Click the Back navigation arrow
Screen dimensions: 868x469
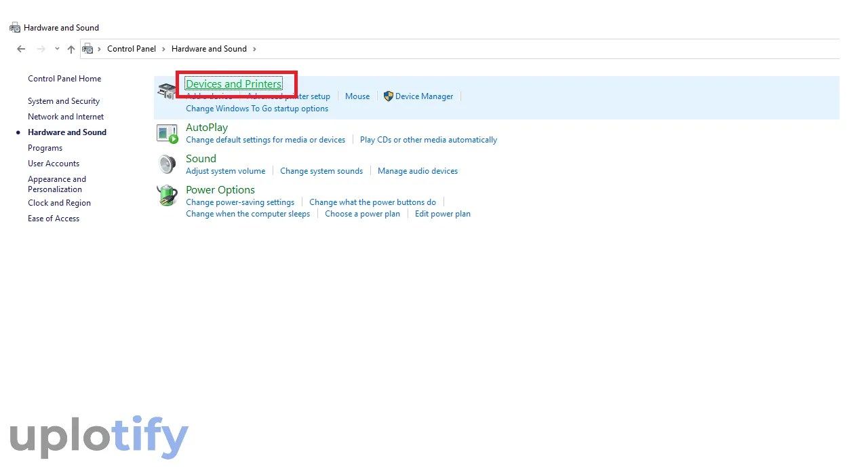coord(21,49)
